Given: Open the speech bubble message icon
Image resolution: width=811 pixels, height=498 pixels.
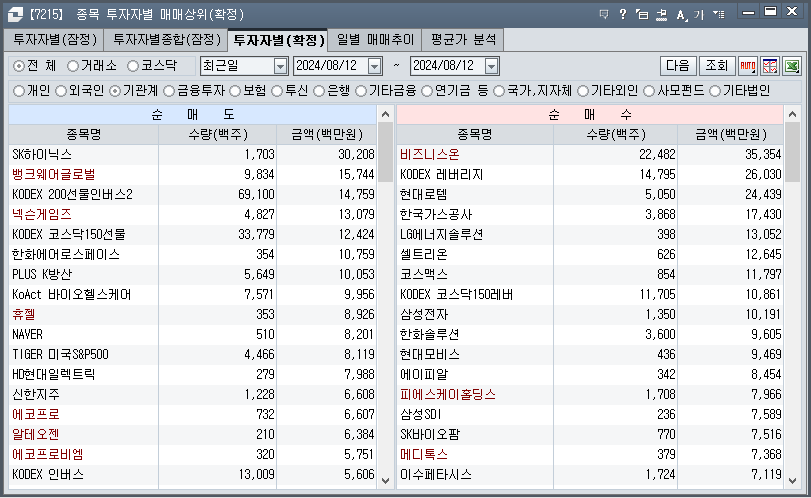Looking at the screenshot, I should [604, 14].
